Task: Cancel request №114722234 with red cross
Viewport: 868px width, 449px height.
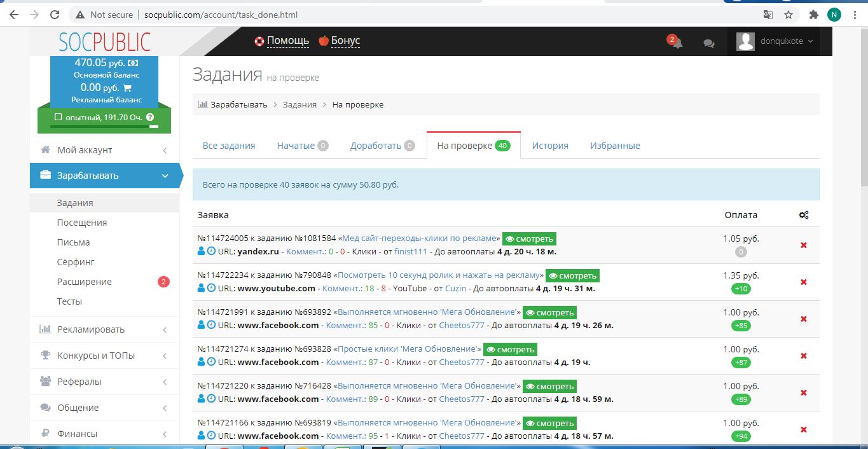Action: (x=804, y=282)
